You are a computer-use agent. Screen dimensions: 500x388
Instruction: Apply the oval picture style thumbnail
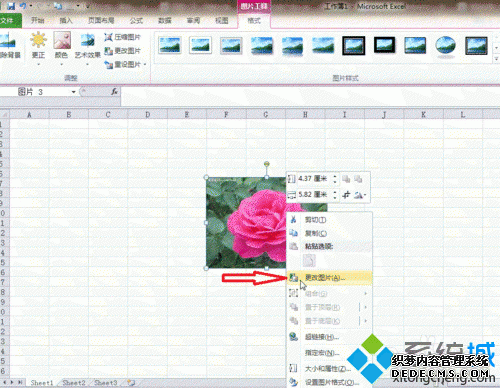[446, 46]
